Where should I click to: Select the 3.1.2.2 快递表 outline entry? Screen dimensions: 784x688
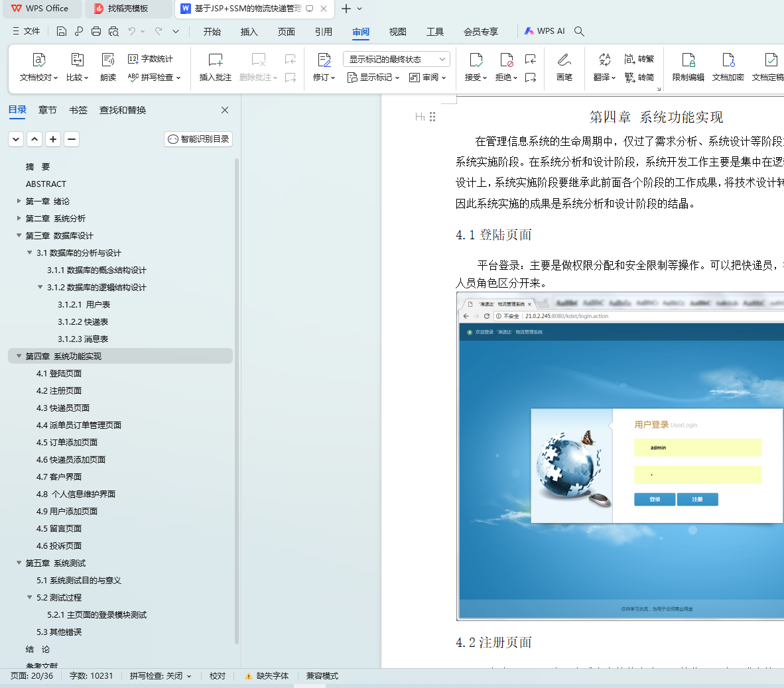tap(83, 321)
